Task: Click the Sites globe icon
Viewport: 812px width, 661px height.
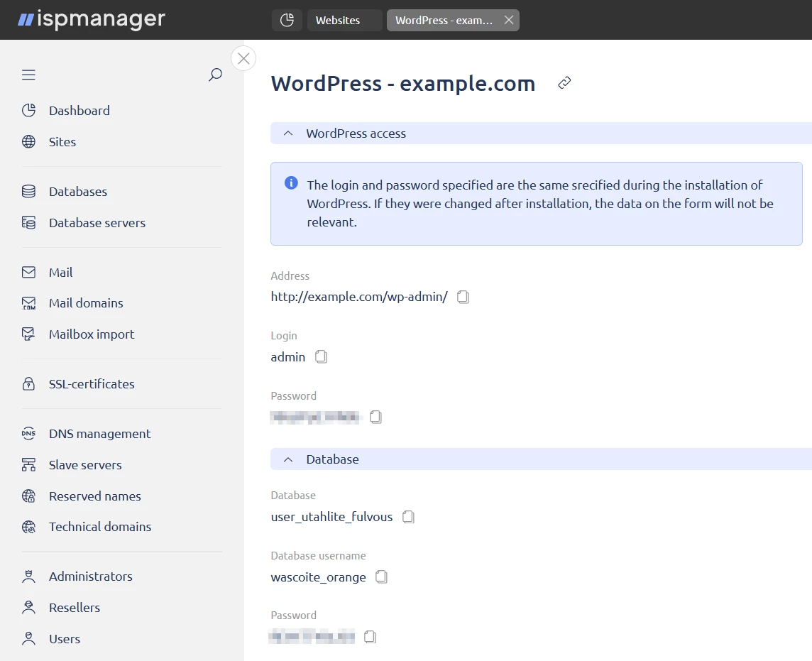Action: (29, 142)
